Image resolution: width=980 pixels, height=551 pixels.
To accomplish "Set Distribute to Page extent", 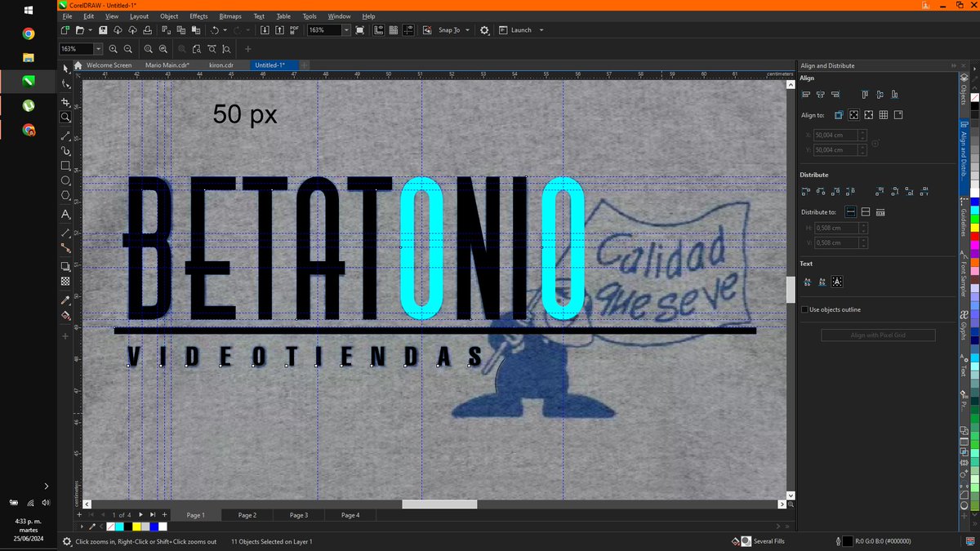I will click(x=865, y=211).
